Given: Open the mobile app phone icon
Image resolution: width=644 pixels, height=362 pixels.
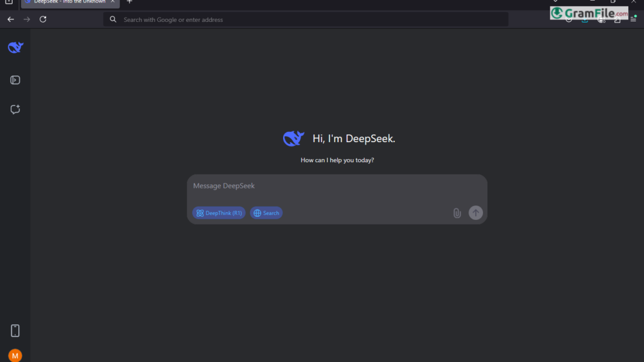Looking at the screenshot, I should click(15, 331).
